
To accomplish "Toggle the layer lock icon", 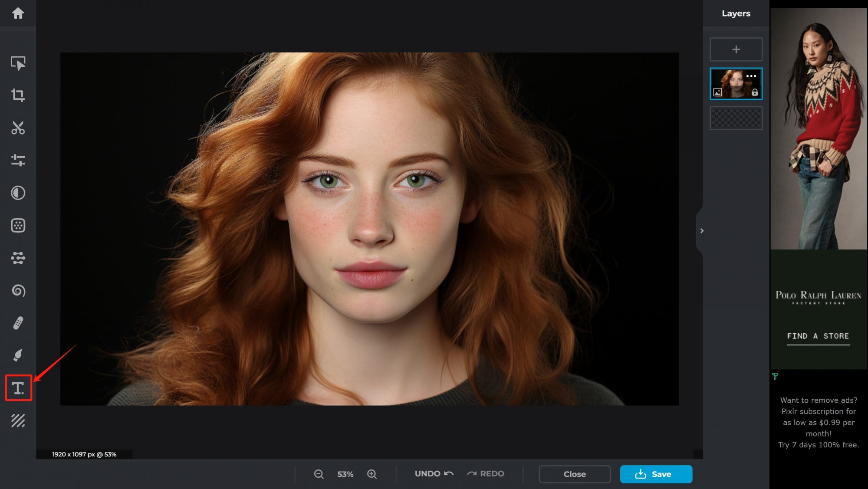I will pos(755,92).
